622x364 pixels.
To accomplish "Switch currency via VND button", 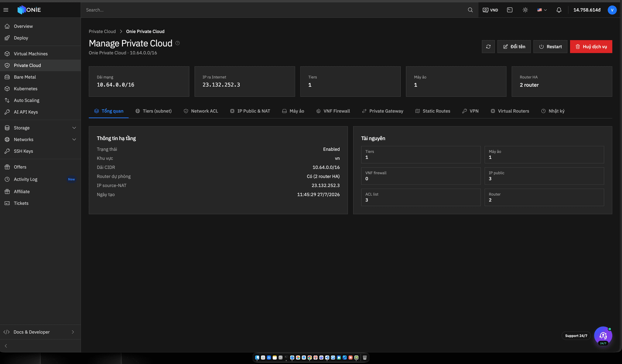I will coord(490,10).
